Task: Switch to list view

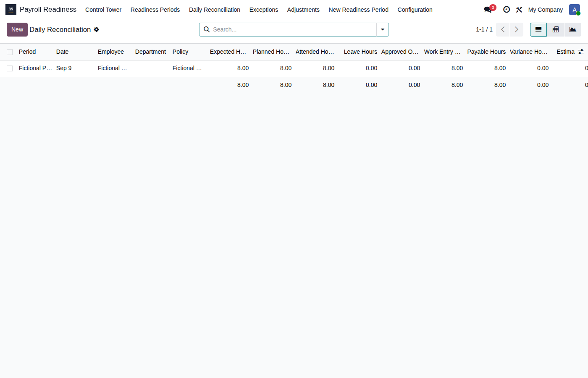Action: pos(538,29)
